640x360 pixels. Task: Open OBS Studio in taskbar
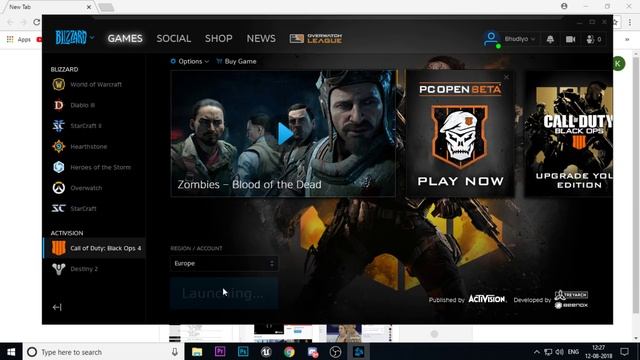coord(336,352)
